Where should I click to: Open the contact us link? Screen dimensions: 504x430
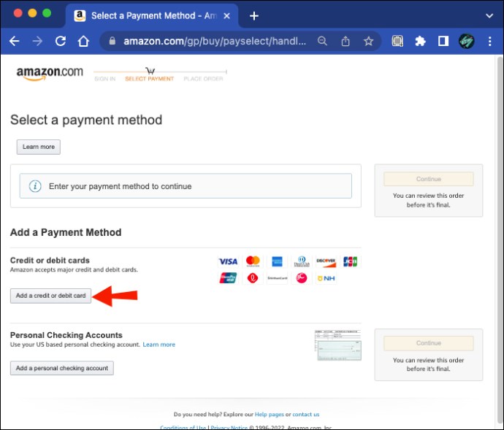pyautogui.click(x=305, y=414)
